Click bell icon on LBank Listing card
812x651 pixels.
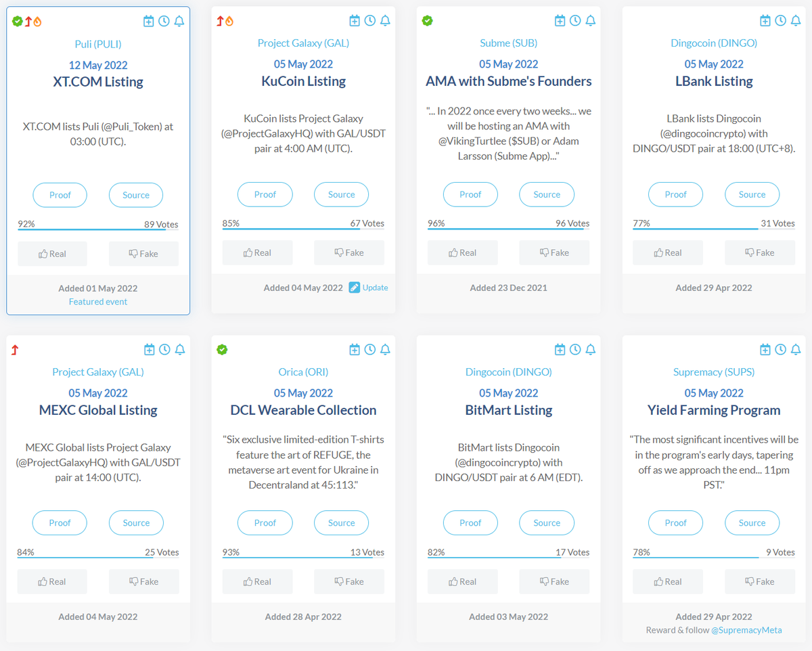coord(796,21)
